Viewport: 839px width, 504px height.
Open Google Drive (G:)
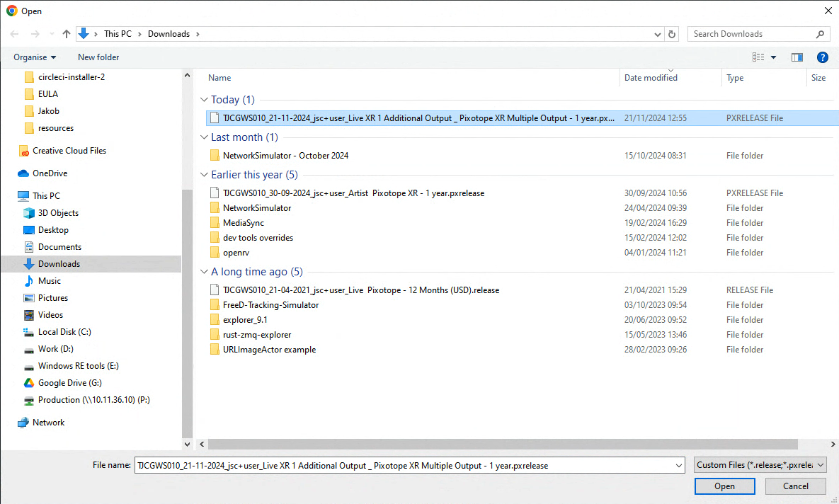[x=69, y=383]
